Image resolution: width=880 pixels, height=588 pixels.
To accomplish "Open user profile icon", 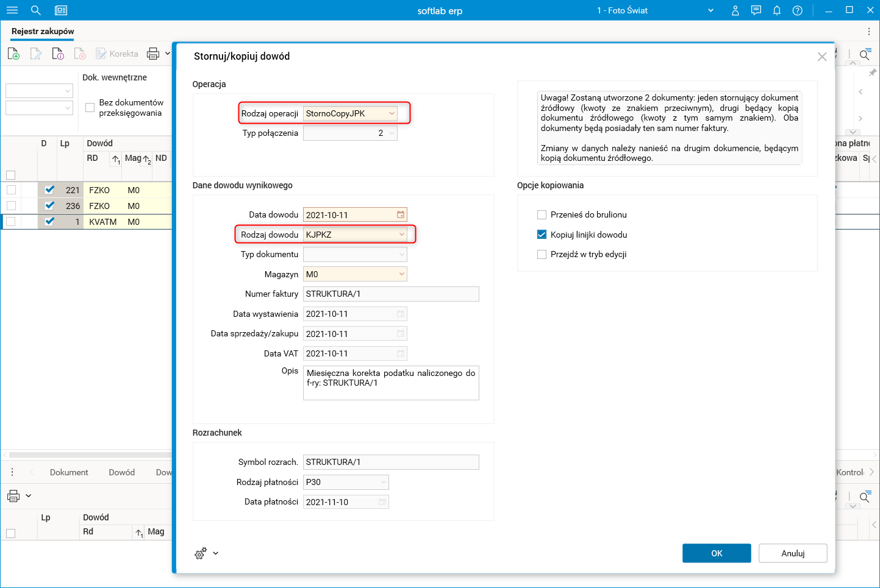I will coord(735,10).
